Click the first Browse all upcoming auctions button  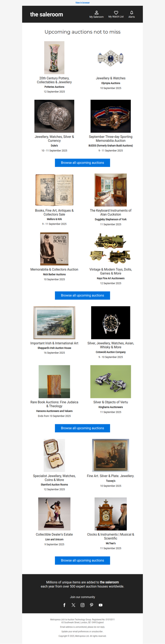(x=82, y=162)
